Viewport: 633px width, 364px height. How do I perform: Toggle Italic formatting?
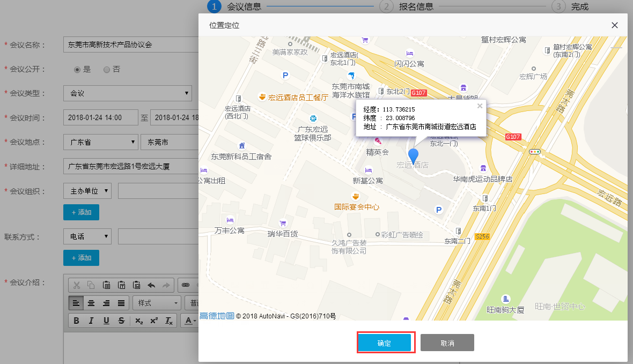click(91, 321)
